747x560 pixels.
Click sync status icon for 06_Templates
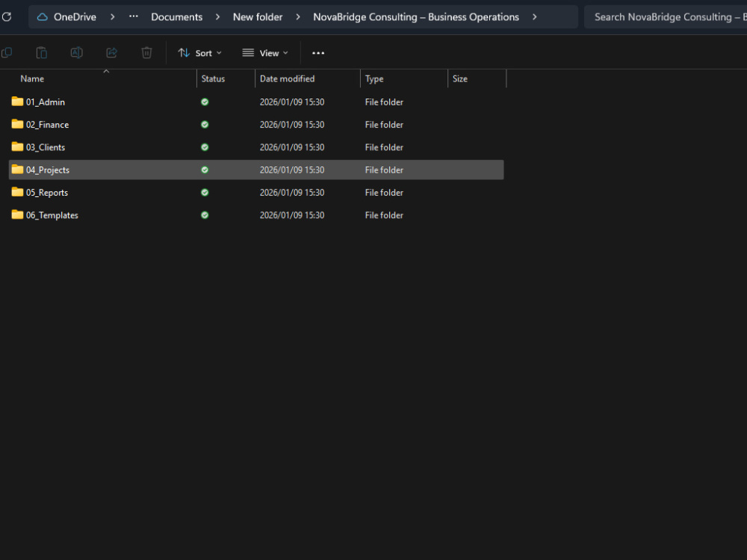(205, 215)
